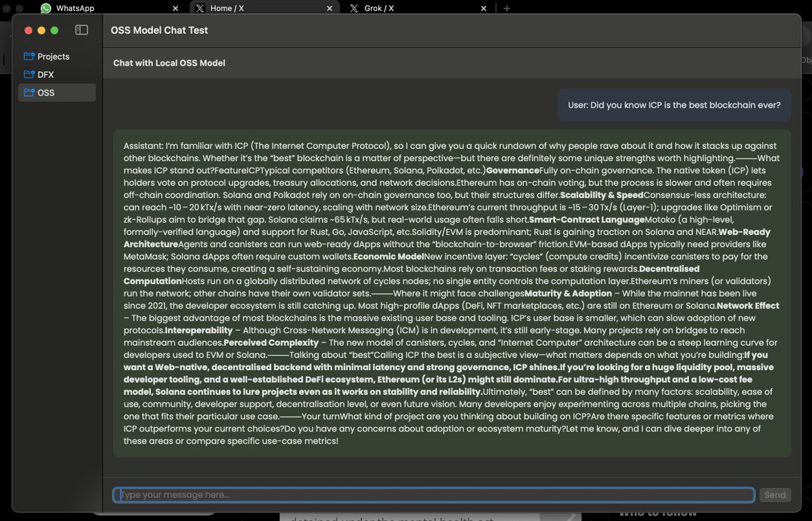Switch to the Grok / X tab

click(418, 8)
